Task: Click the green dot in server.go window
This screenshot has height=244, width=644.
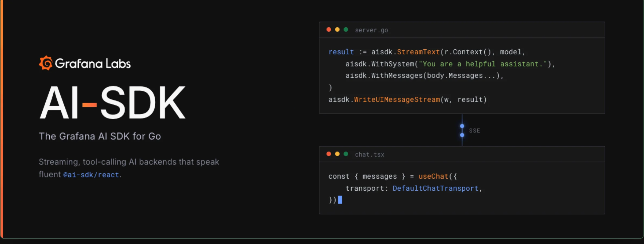Action: point(346,29)
